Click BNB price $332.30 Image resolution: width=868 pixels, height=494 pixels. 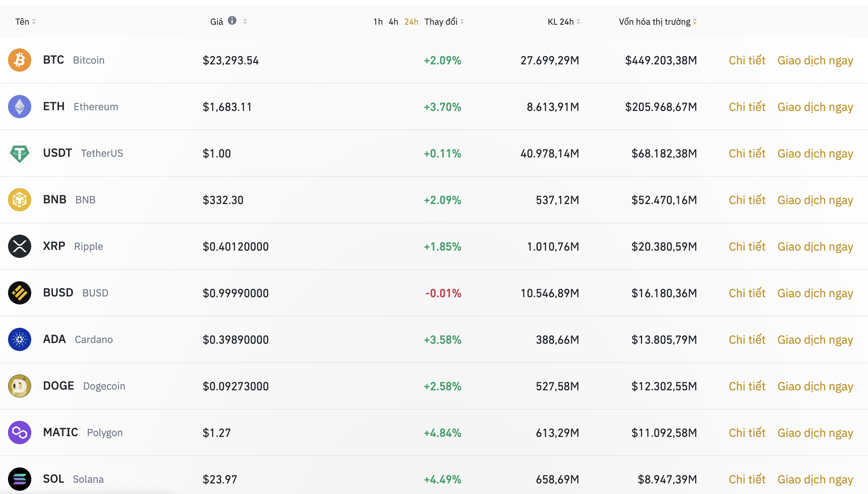(x=223, y=200)
